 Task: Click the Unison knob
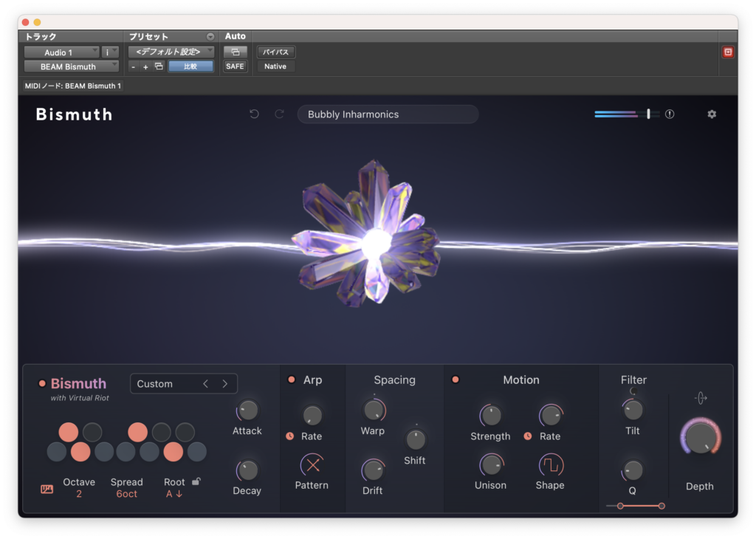point(491,465)
